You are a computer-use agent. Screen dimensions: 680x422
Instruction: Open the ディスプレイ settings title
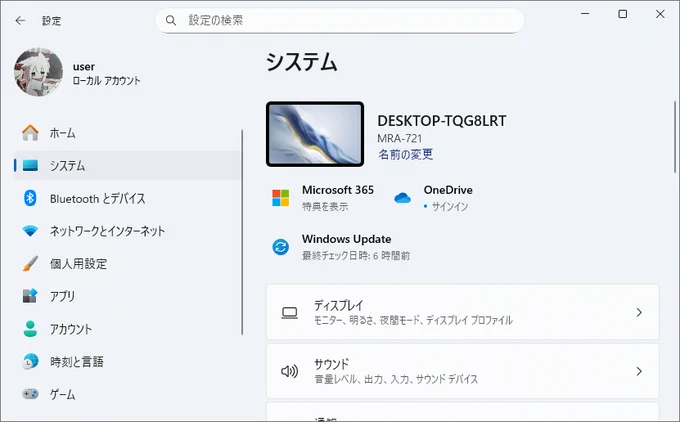tap(338, 305)
